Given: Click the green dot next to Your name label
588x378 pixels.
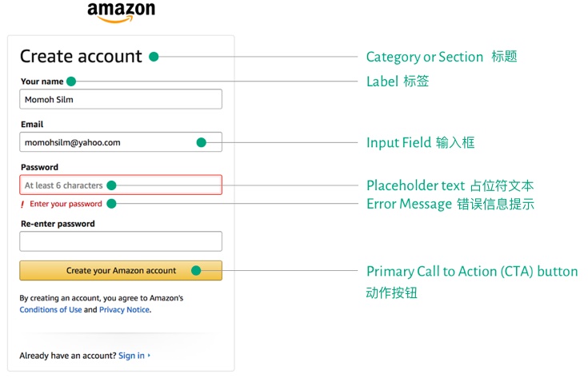Looking at the screenshot, I should pyautogui.click(x=71, y=82).
